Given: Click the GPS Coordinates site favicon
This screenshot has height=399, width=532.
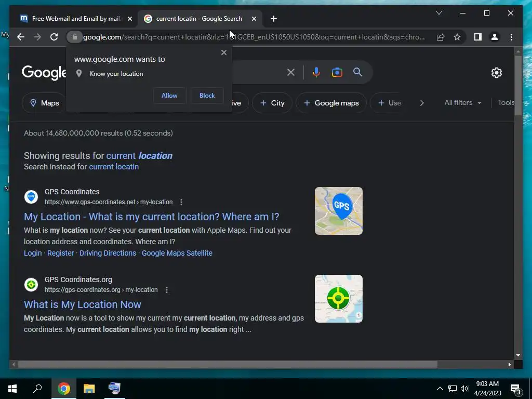Looking at the screenshot, I should 31,197.
